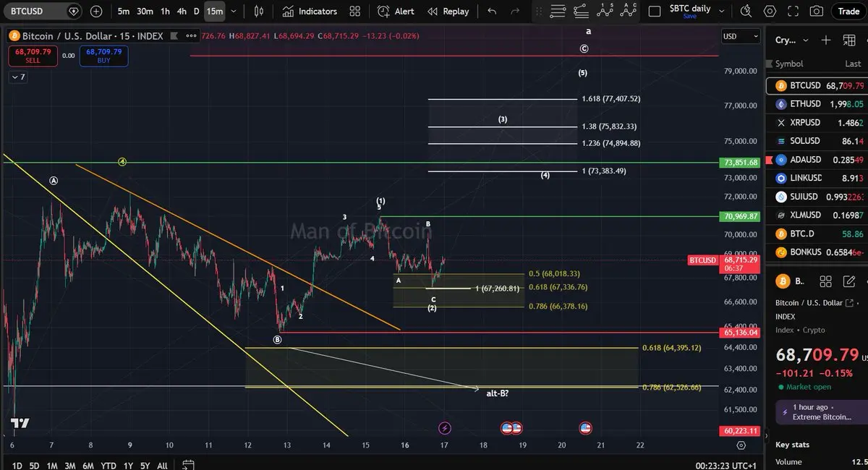Create a price Alert
Viewport: 868px width, 470px height.
coord(396,12)
